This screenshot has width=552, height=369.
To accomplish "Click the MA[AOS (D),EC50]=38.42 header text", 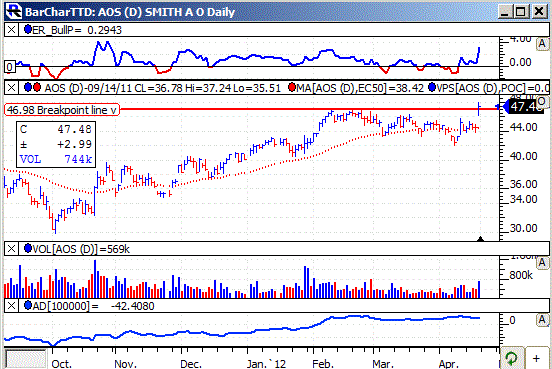I will pyautogui.click(x=360, y=88).
